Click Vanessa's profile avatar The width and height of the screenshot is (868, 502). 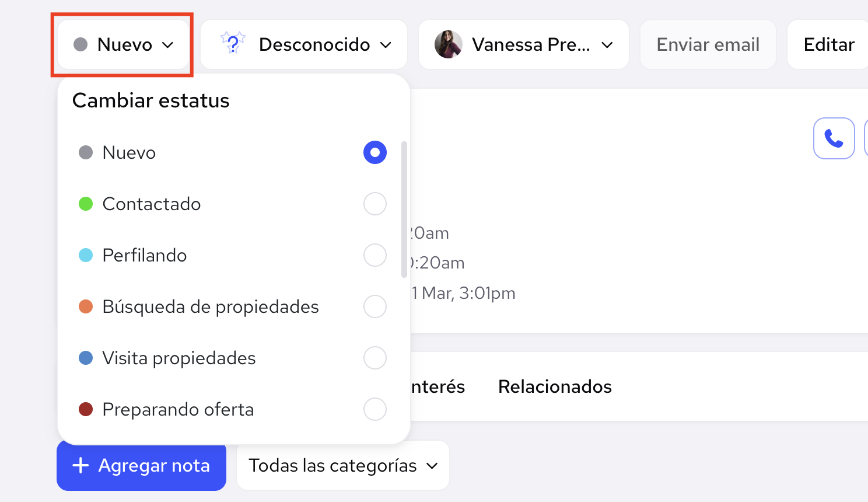coord(448,44)
